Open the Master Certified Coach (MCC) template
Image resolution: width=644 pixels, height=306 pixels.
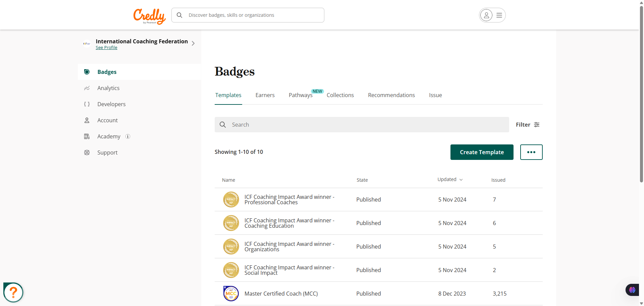click(x=281, y=294)
